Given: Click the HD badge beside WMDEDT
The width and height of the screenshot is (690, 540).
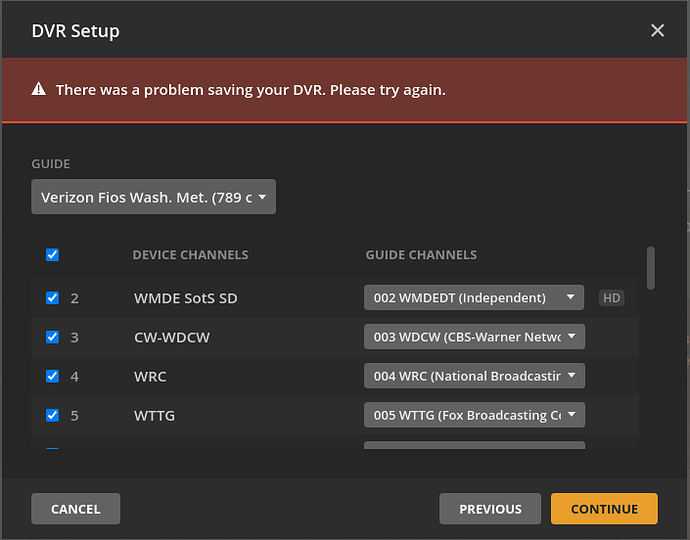Looking at the screenshot, I should [x=611, y=298].
